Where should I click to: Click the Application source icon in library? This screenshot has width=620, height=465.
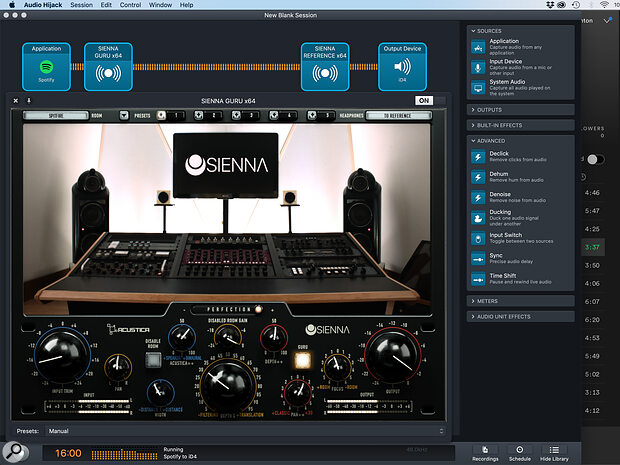(x=478, y=47)
